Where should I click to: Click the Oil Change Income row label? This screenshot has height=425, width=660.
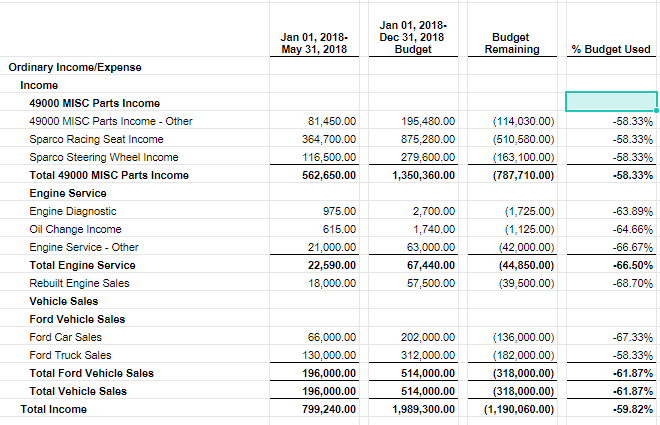(x=76, y=229)
